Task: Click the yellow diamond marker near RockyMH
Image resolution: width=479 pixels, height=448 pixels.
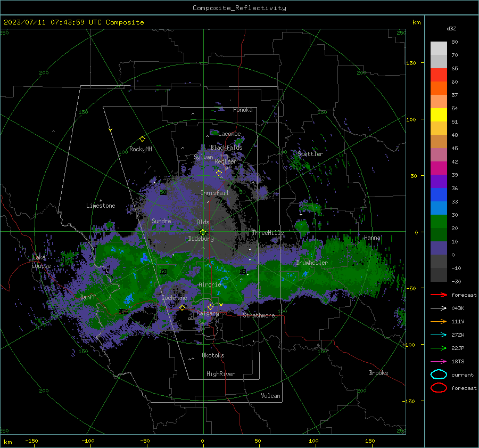Action: pyautogui.click(x=142, y=139)
